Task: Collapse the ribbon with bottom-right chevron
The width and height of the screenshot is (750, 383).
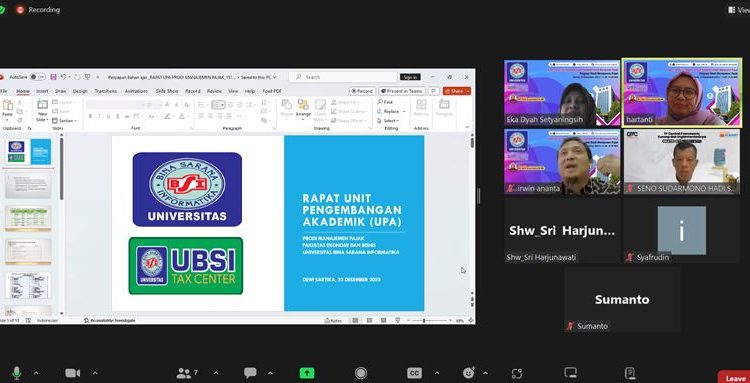Action: [x=467, y=128]
